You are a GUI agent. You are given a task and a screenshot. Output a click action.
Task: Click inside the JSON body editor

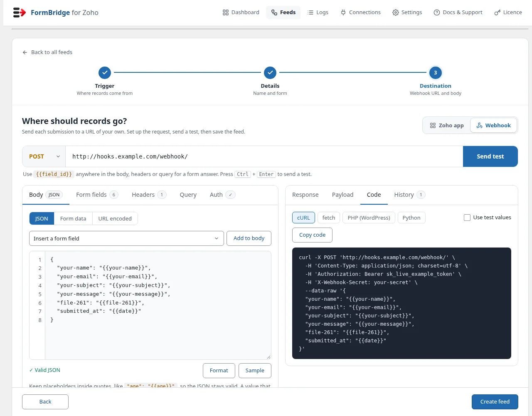(158, 305)
